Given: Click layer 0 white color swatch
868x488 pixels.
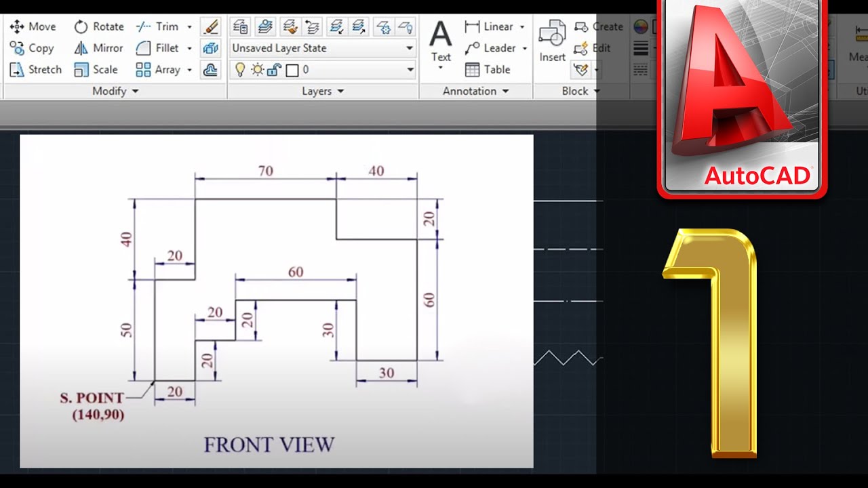Looking at the screenshot, I should coord(292,70).
